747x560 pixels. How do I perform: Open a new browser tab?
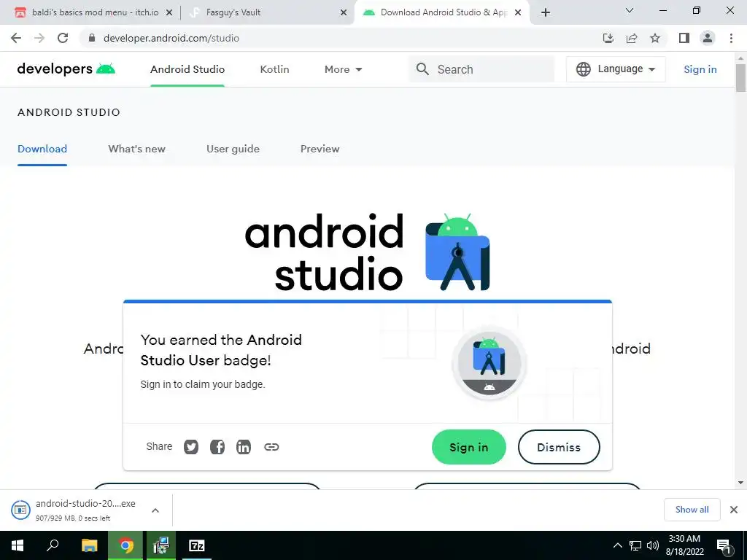click(x=546, y=12)
